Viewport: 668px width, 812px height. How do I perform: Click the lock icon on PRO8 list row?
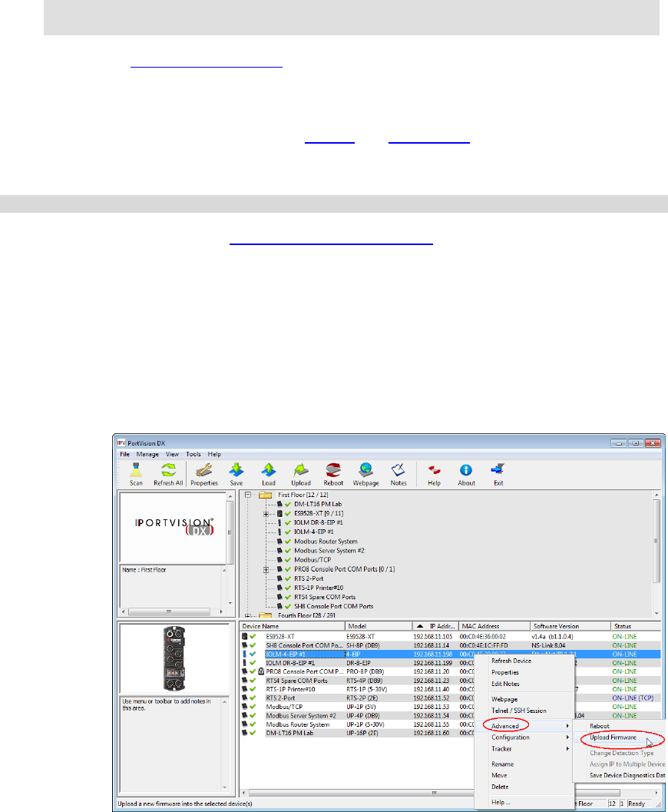[x=261, y=671]
